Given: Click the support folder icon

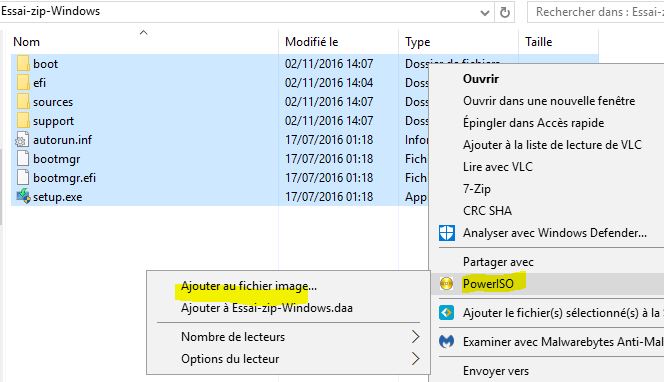Looking at the screenshot, I should pos(23,121).
